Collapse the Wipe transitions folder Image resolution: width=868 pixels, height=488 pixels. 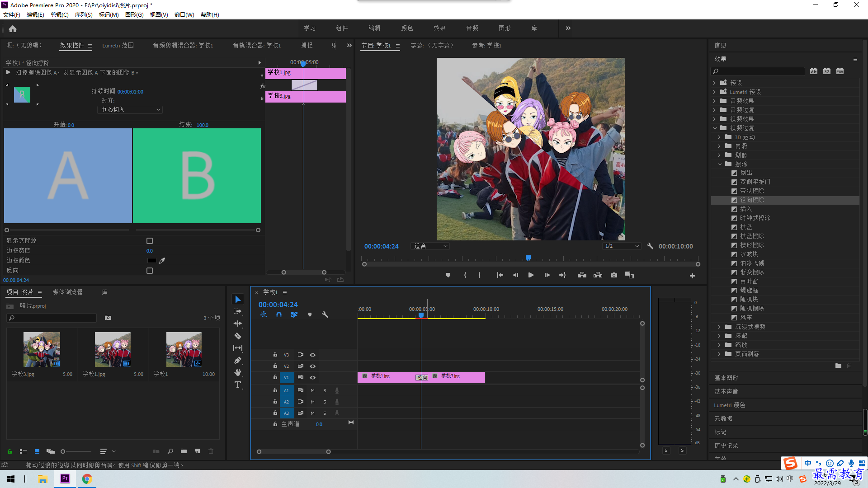tap(720, 164)
